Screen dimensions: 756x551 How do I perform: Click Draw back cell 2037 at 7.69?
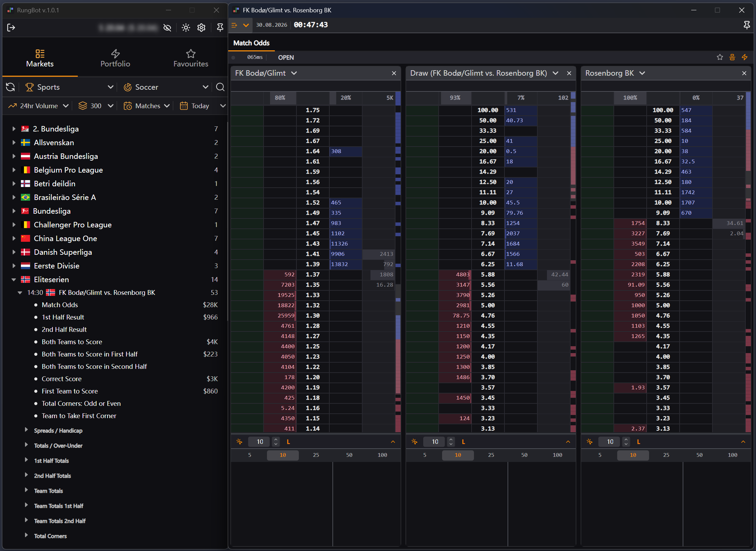521,234
